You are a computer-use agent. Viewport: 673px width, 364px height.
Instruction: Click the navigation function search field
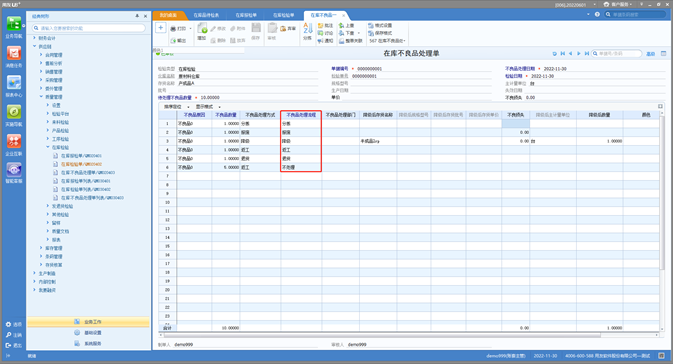(89, 28)
